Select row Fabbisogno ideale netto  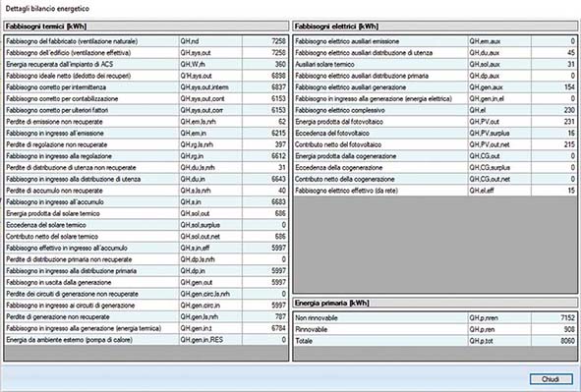tap(146, 76)
